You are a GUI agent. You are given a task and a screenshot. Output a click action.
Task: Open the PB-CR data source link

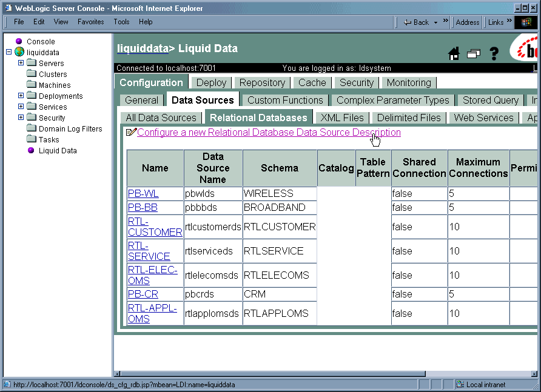(x=143, y=294)
